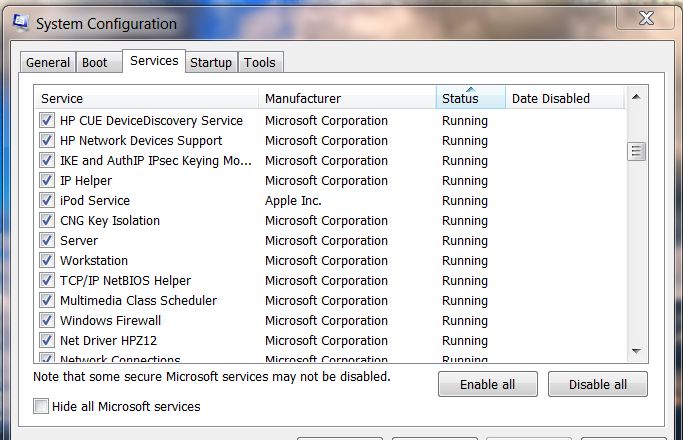This screenshot has height=440, width=683.
Task: Uncheck HP CUE DeviceDiscovery Service
Action: click(x=47, y=121)
